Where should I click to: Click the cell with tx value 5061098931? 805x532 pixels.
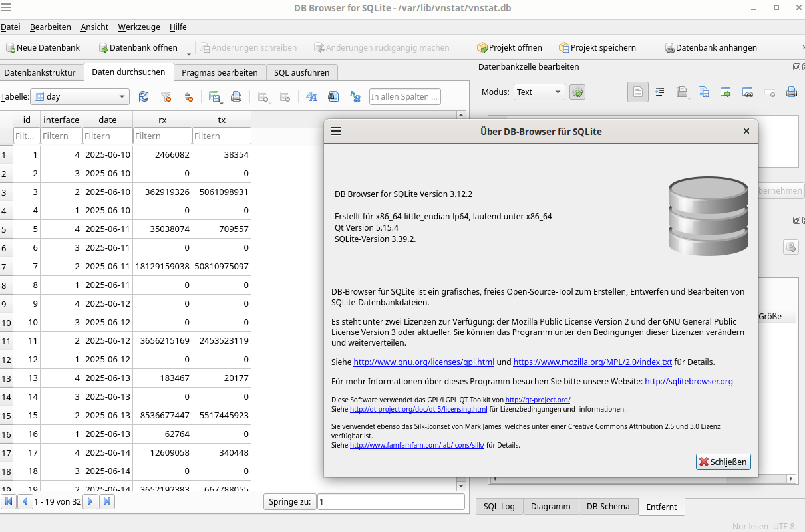(222, 192)
